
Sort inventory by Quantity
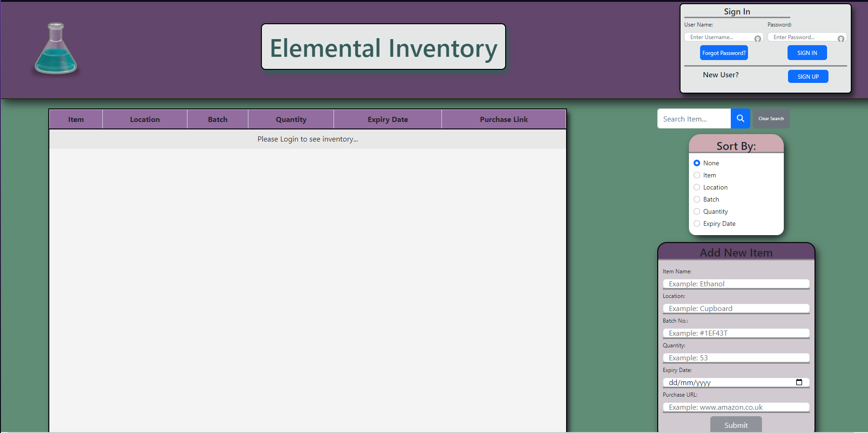coord(696,211)
